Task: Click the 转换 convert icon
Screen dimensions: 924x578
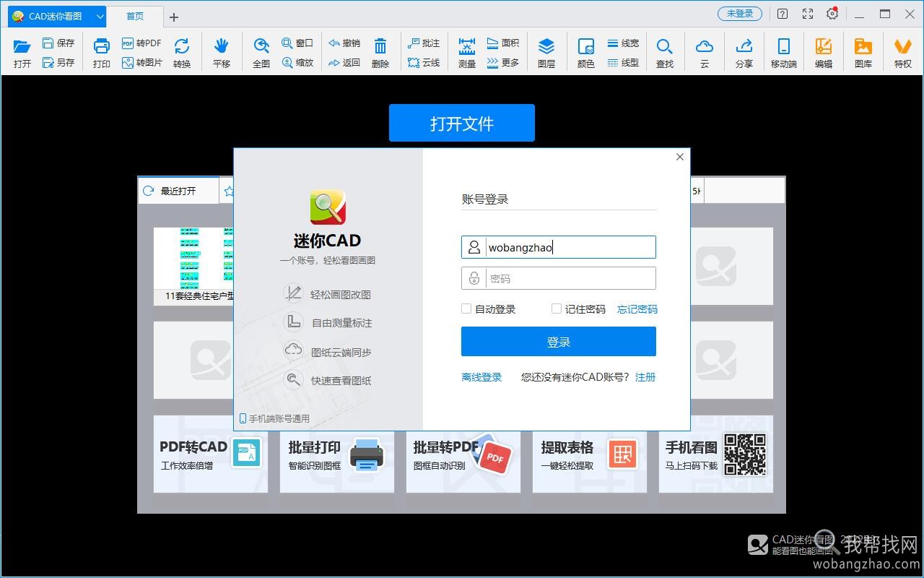Action: 182,46
